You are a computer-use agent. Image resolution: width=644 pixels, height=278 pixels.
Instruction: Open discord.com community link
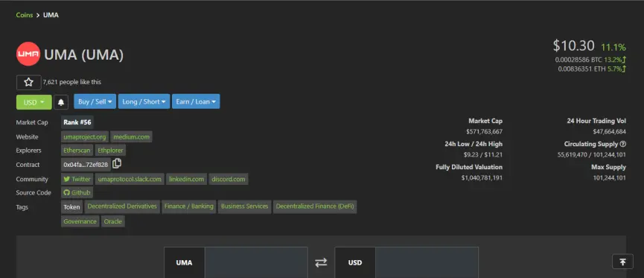[229, 179]
